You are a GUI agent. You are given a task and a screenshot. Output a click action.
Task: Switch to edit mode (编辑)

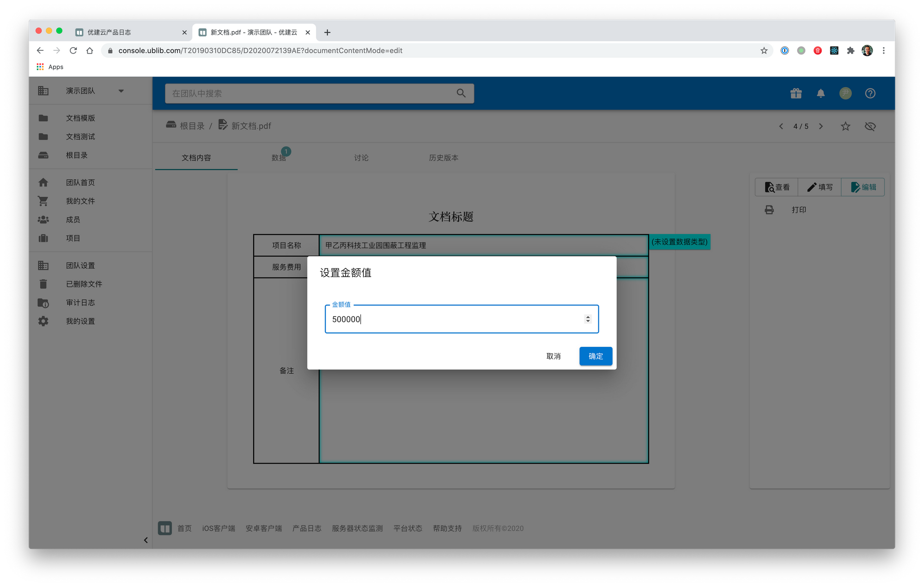coord(863,187)
